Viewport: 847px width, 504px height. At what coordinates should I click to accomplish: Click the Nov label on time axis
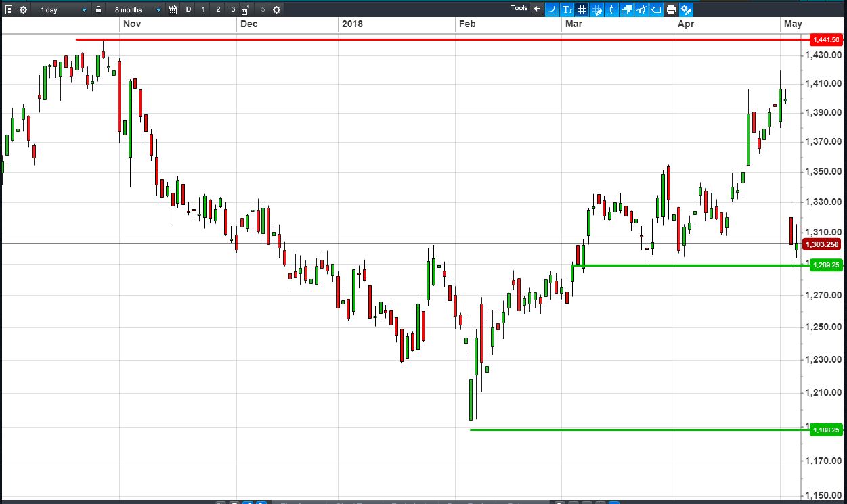coord(131,24)
